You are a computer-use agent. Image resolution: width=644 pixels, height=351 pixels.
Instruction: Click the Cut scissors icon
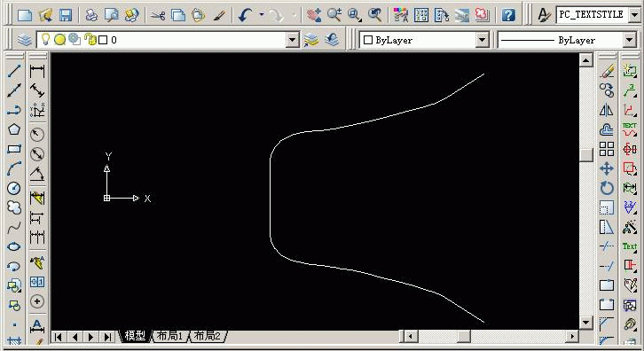(158, 15)
